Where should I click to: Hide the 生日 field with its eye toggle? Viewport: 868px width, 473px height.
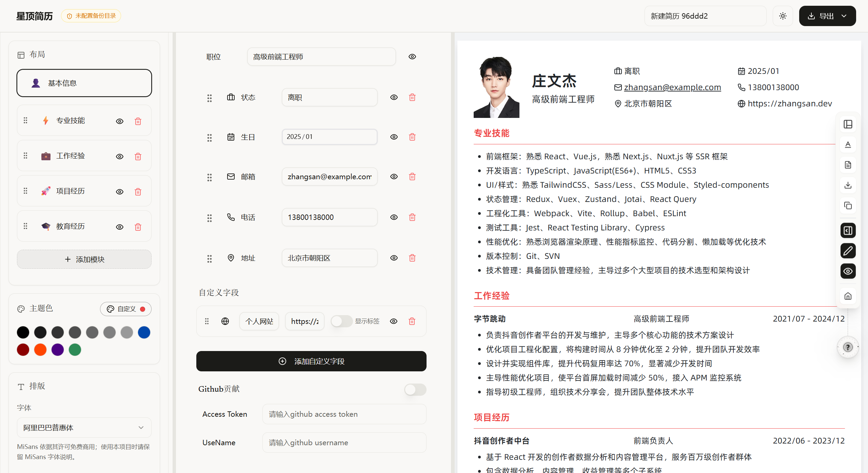[x=394, y=137]
